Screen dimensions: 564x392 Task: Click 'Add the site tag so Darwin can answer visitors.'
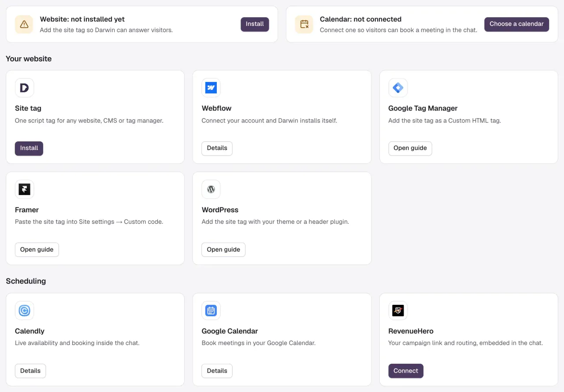tap(106, 30)
